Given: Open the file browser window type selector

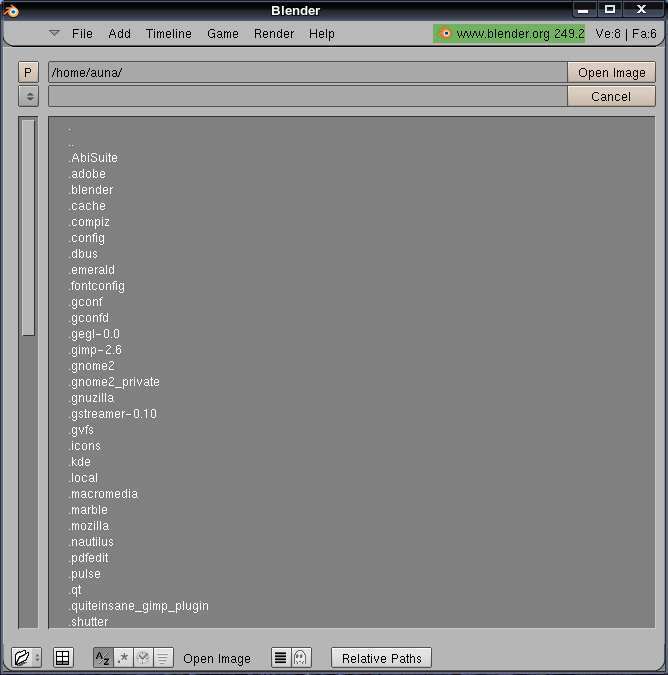Looking at the screenshot, I should 26,657.
